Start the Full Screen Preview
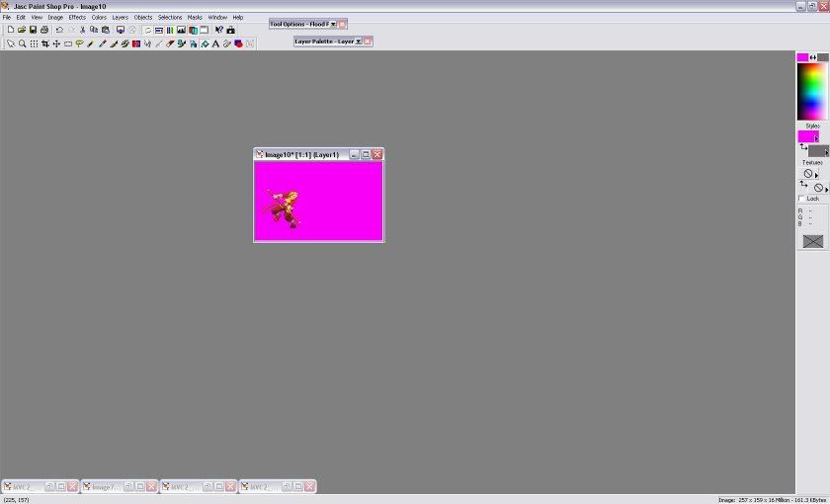Viewport: 830px width, 504px height. [x=121, y=31]
